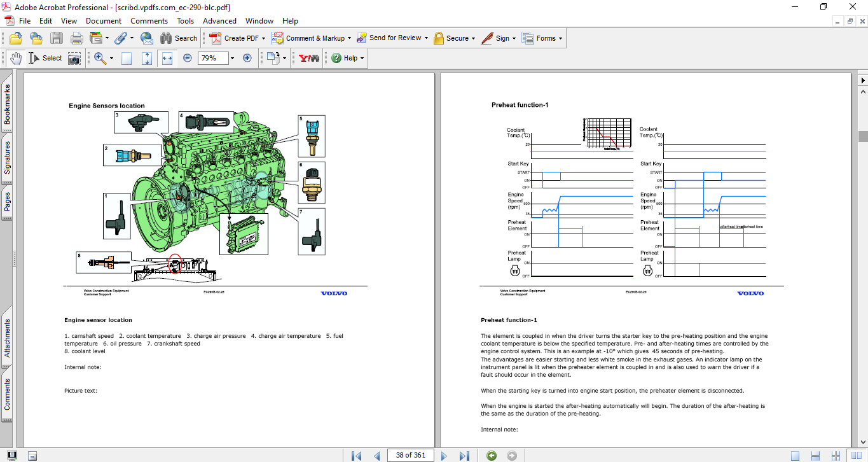Switch to single page layout
Screen dimensions: 868x462
point(796,455)
